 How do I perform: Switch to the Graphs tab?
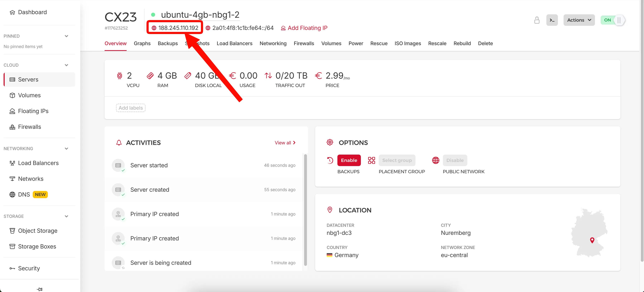point(142,43)
